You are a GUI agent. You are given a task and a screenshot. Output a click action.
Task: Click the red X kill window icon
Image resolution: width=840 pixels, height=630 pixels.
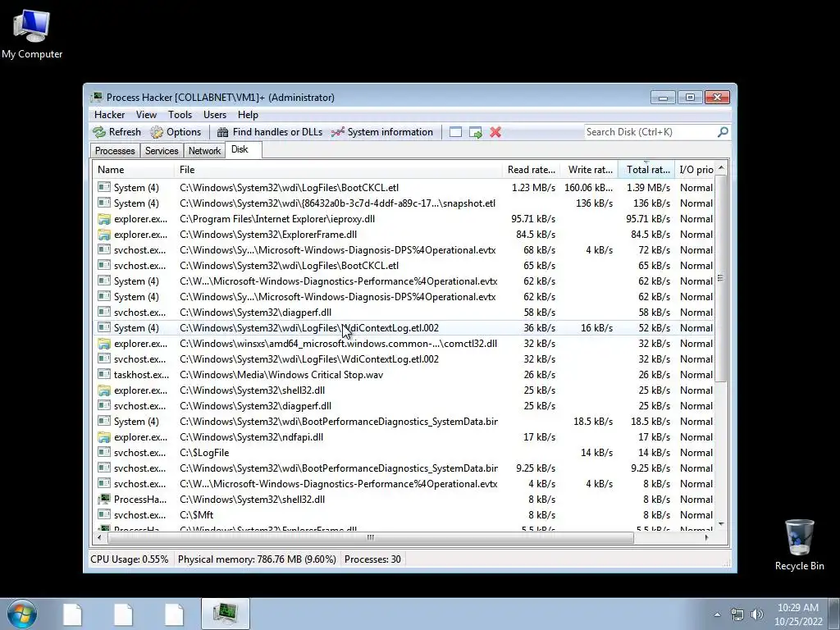[x=495, y=132]
